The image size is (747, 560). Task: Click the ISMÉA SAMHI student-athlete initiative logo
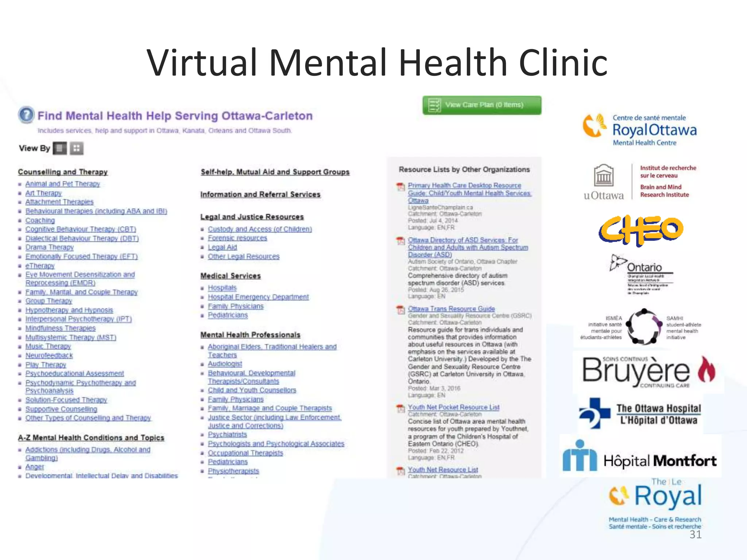(x=640, y=327)
